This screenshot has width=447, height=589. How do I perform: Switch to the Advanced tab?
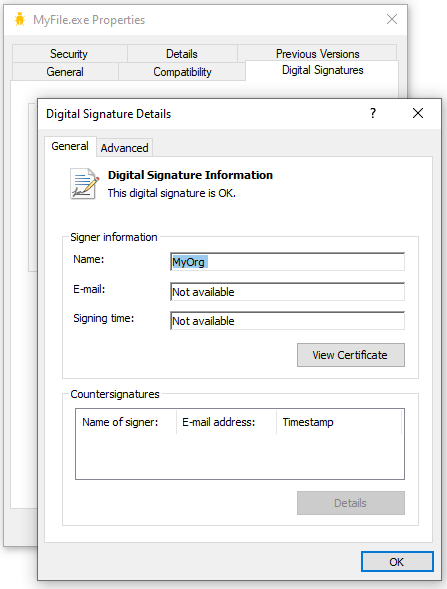click(x=124, y=148)
